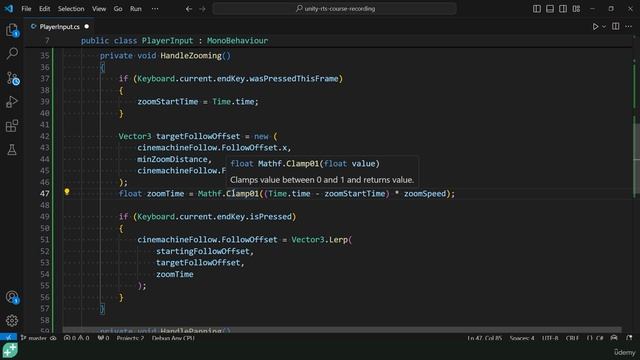Click Clamp01 on line 47
640x360 pixels.
(242, 193)
